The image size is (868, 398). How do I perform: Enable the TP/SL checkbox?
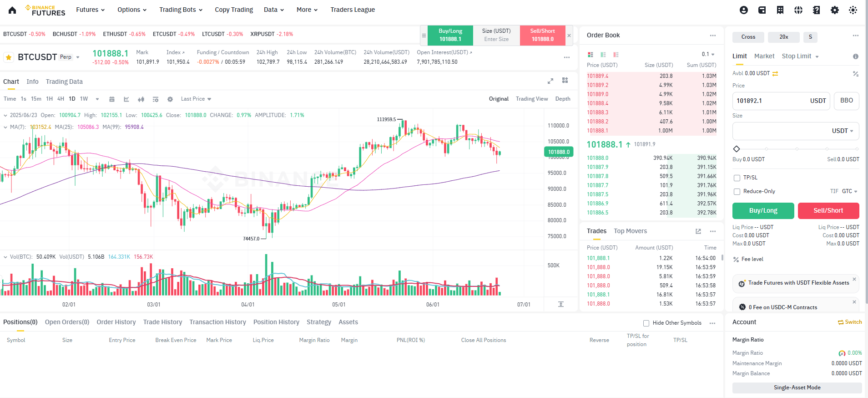point(737,178)
